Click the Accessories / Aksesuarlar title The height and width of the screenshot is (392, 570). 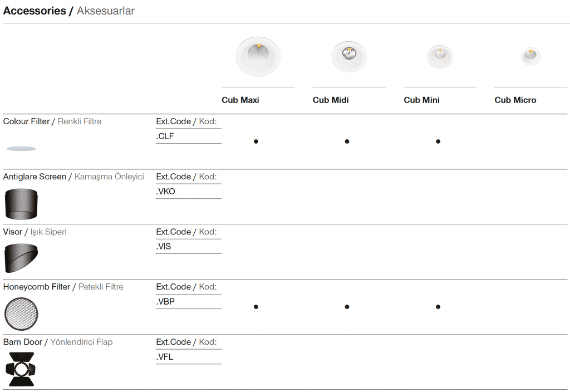pyautogui.click(x=68, y=11)
